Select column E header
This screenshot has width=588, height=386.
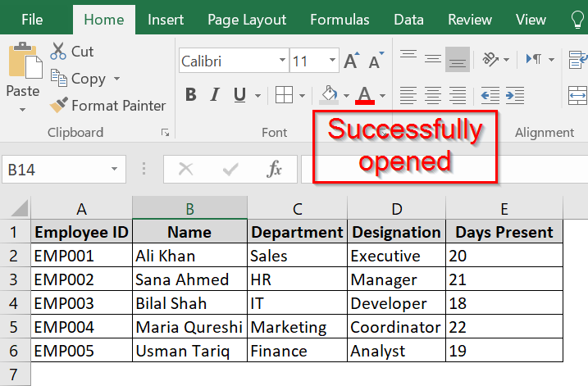point(504,208)
